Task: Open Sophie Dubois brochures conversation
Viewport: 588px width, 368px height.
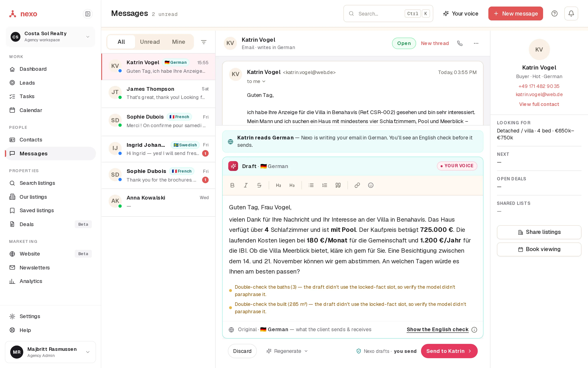Action: (x=158, y=175)
